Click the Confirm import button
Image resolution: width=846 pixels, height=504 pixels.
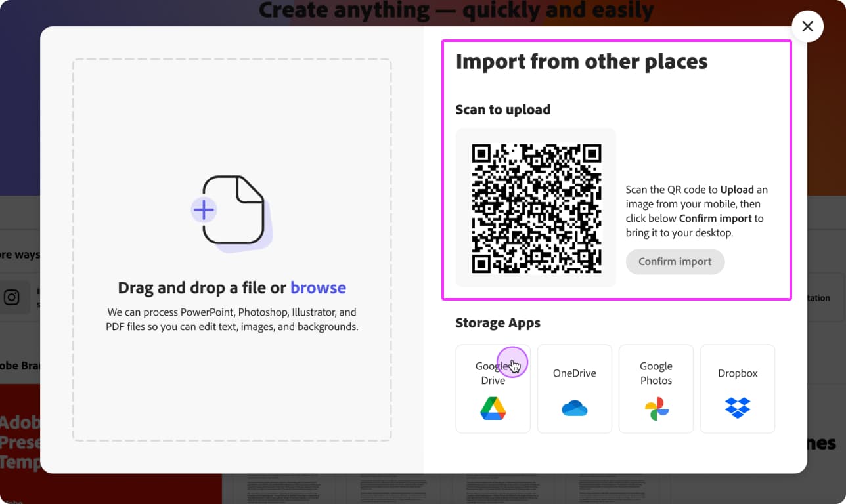point(675,261)
